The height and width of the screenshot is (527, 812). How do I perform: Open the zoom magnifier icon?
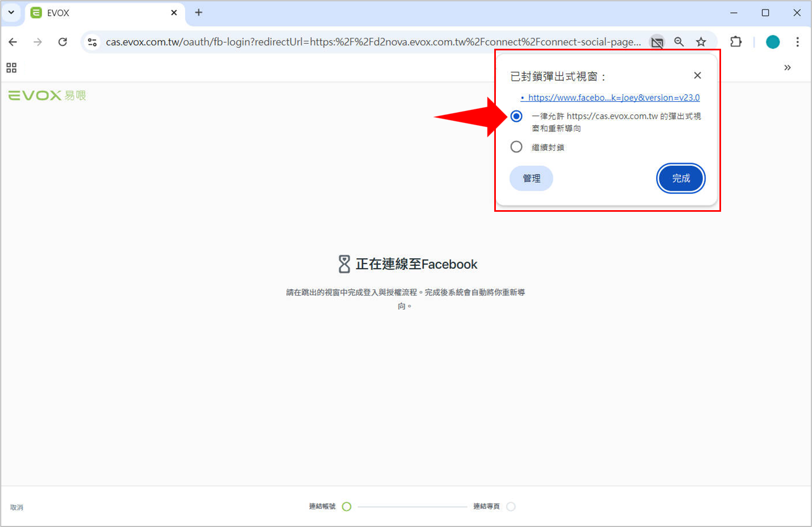click(x=679, y=42)
